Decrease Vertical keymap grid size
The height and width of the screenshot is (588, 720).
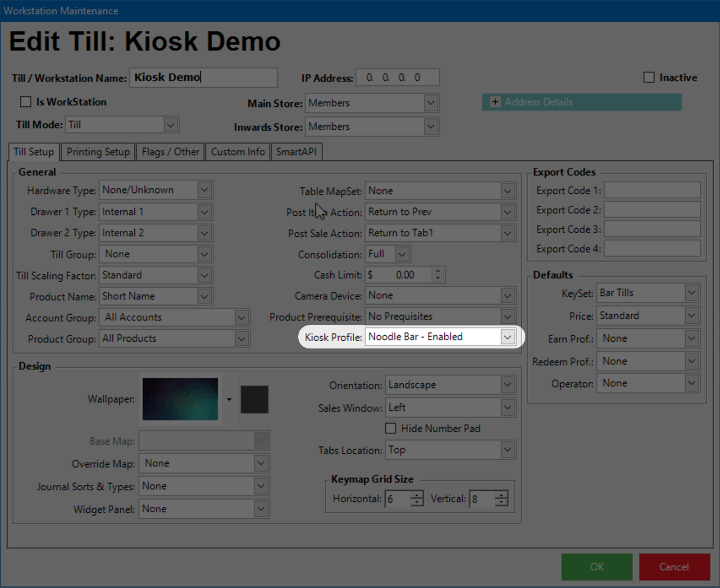pos(501,502)
